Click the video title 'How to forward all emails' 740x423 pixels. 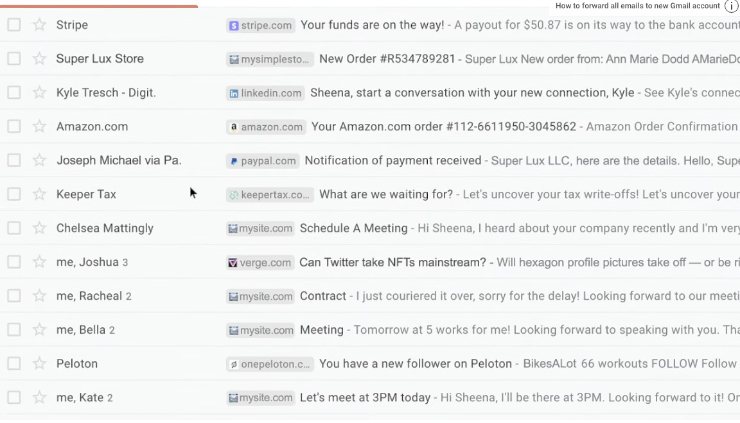click(x=637, y=6)
